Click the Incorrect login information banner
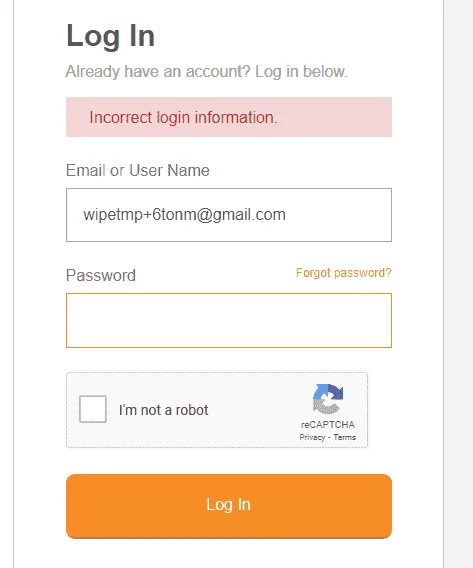473x568 pixels. click(x=229, y=117)
